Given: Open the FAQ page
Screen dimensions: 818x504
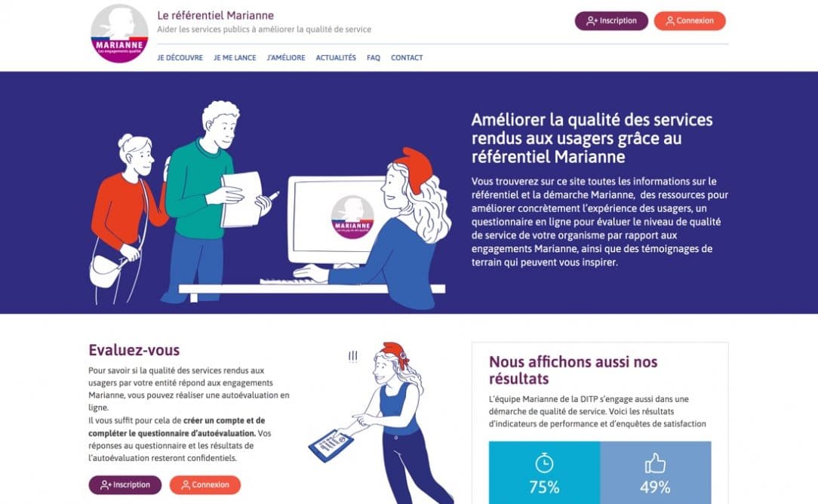Looking at the screenshot, I should pos(374,58).
